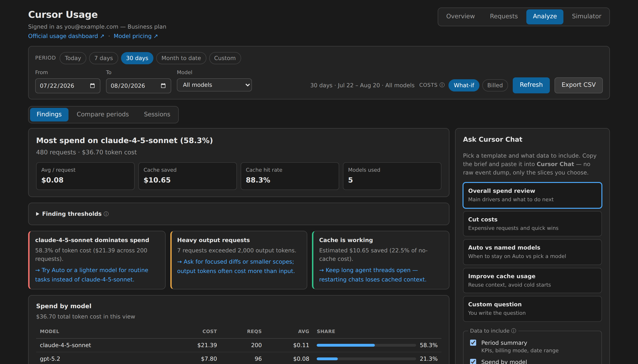
Task: Switch to Compare periods sub-tab
Action: pos(103,114)
